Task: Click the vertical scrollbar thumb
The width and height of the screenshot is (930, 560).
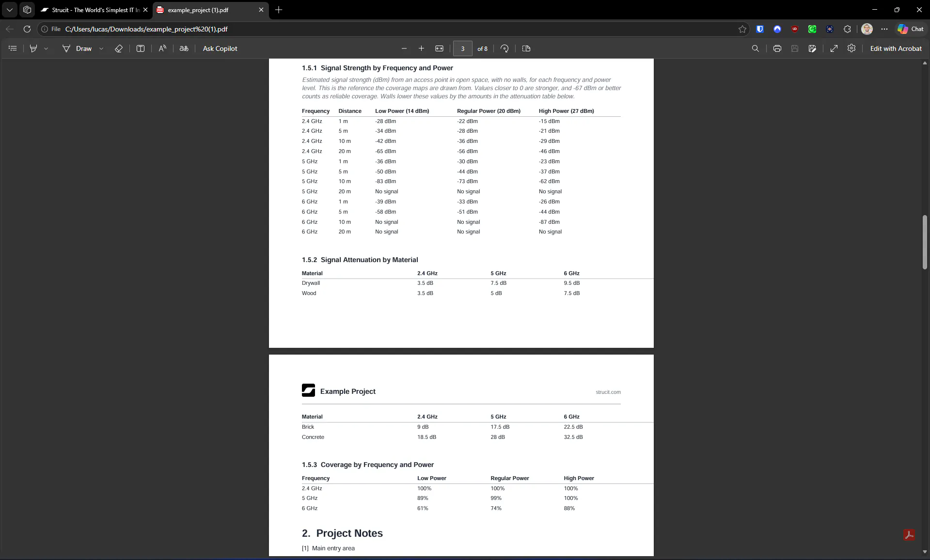Action: (925, 242)
